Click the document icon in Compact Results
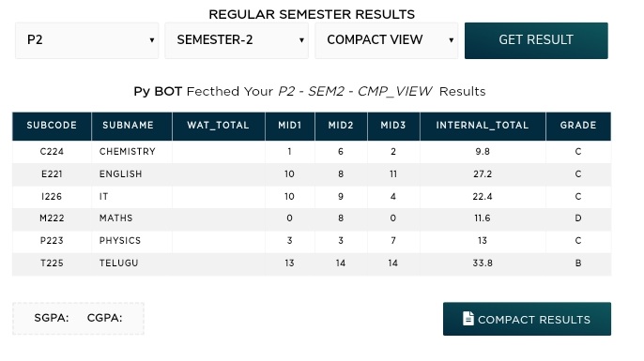The width and height of the screenshot is (644, 361). (468, 319)
